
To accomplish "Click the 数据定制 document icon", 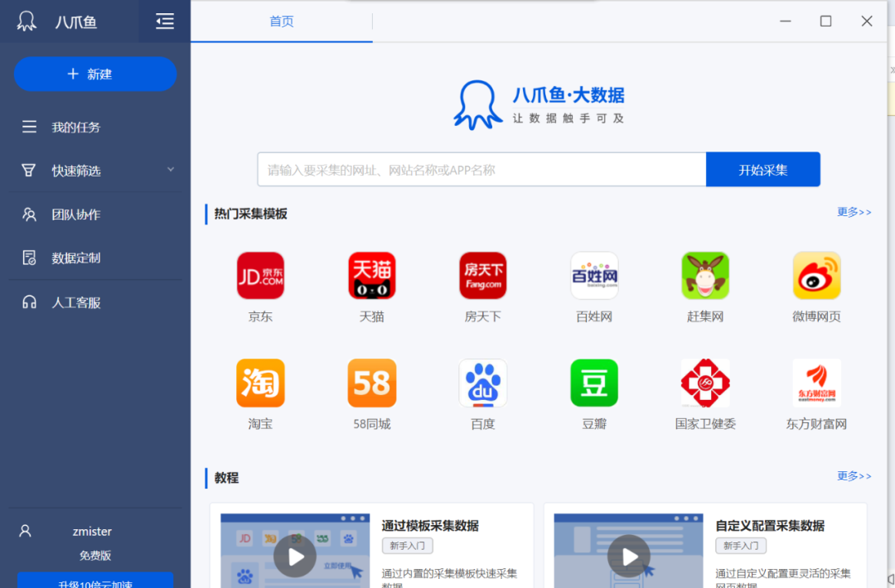I will [x=29, y=258].
